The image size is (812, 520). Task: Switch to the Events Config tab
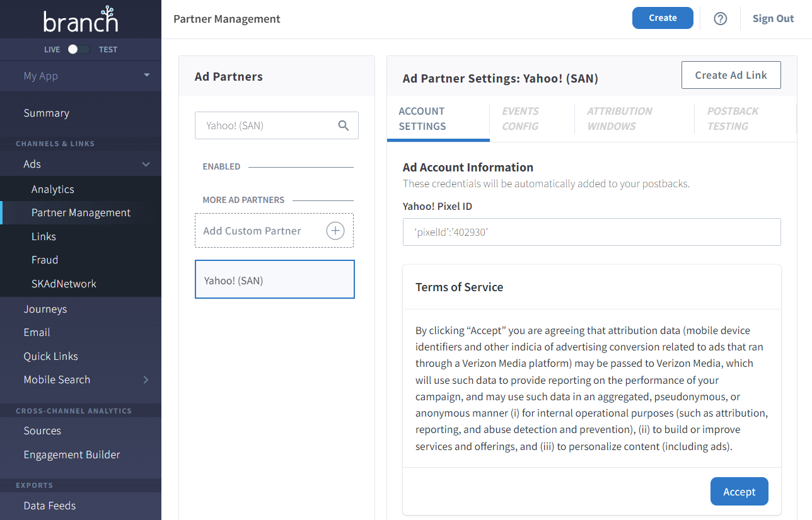(x=532, y=118)
